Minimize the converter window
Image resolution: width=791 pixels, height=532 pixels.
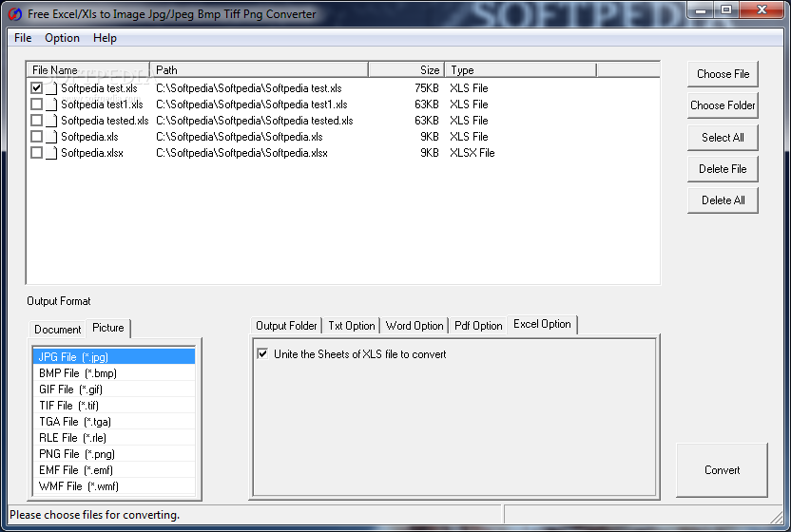(702, 9)
